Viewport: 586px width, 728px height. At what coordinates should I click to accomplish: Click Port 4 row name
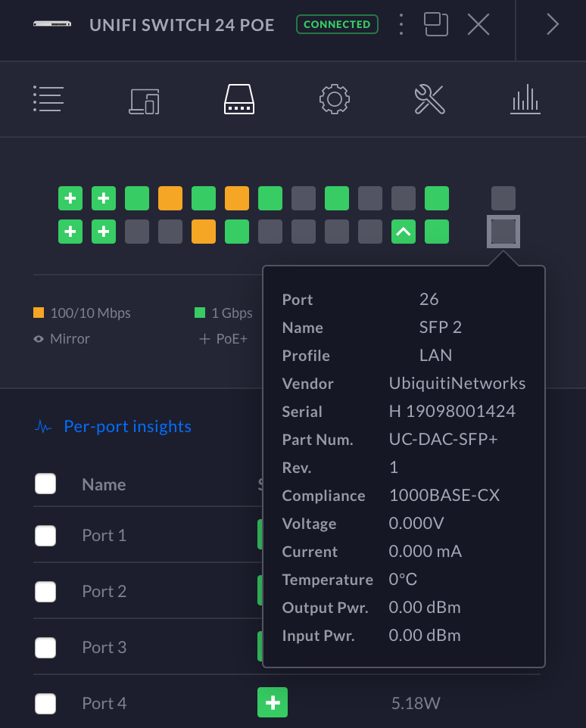pos(104,703)
